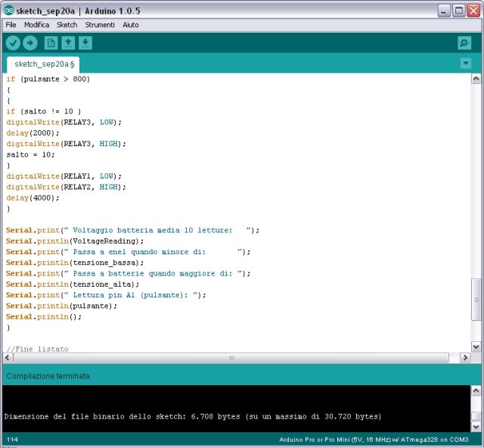Minimize the Arduino window
Image resolution: width=484 pixels, height=448 pixels.
[444, 11]
